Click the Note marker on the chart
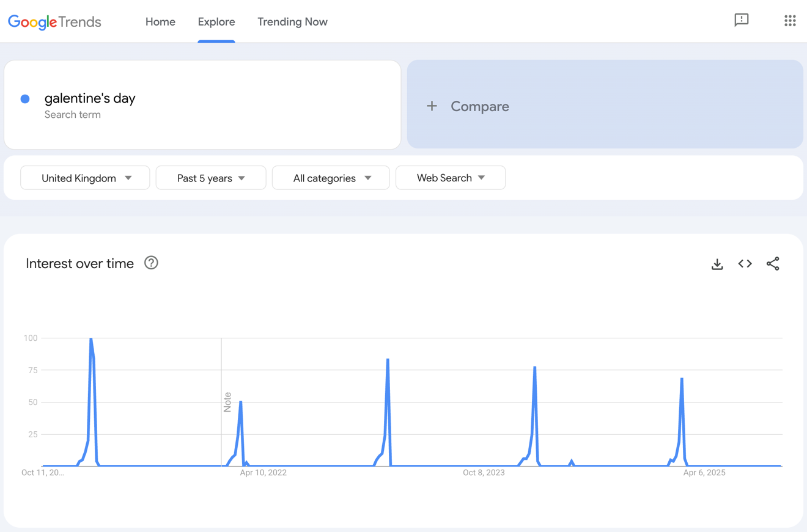 [x=228, y=400]
